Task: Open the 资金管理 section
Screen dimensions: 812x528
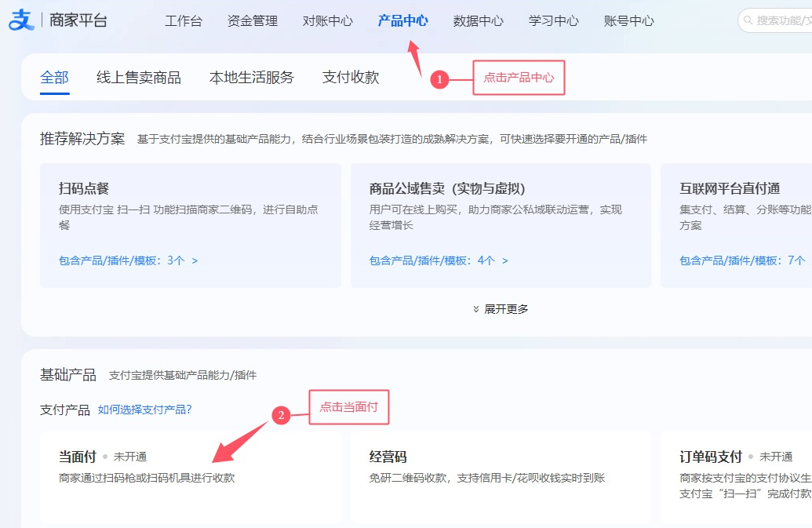Action: (252, 21)
